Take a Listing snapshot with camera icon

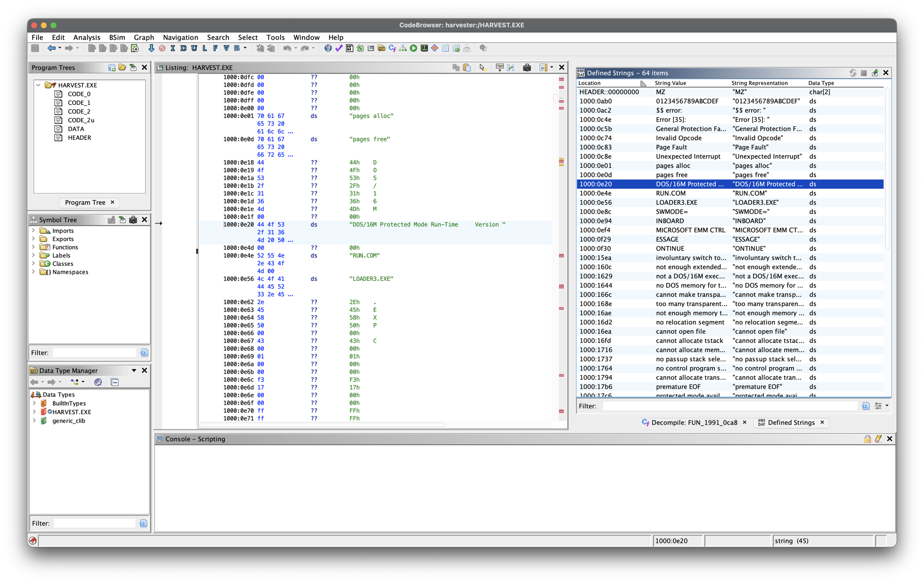tap(527, 67)
